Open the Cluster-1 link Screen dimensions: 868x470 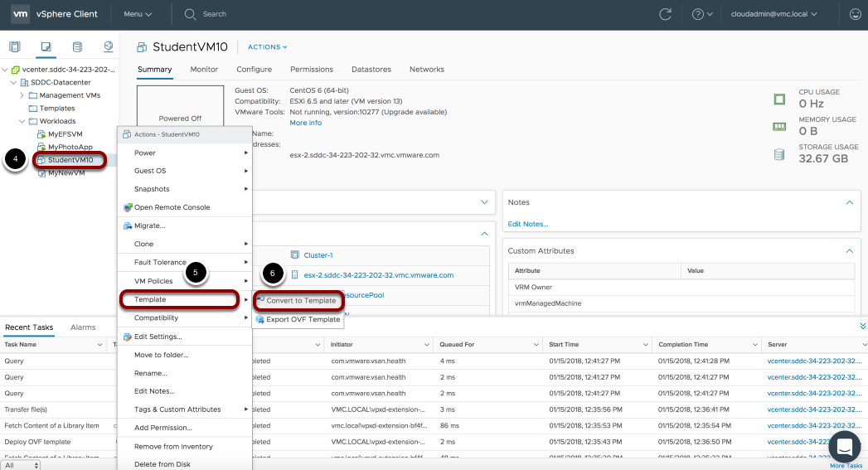point(318,255)
